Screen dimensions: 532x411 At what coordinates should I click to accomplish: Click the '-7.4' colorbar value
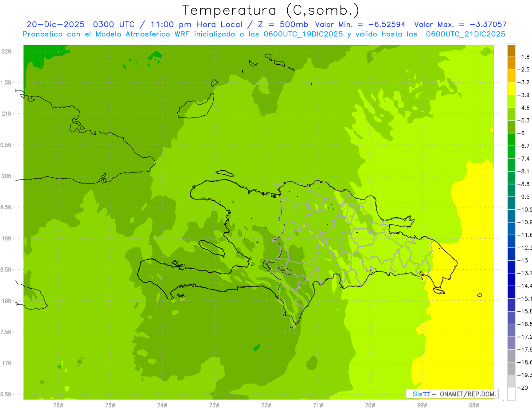[523, 159]
